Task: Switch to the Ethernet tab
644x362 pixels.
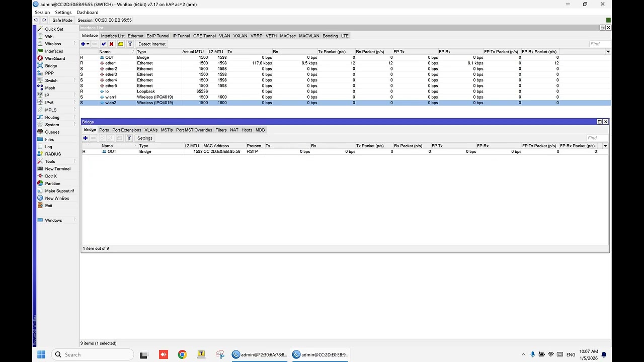Action: (x=135, y=36)
